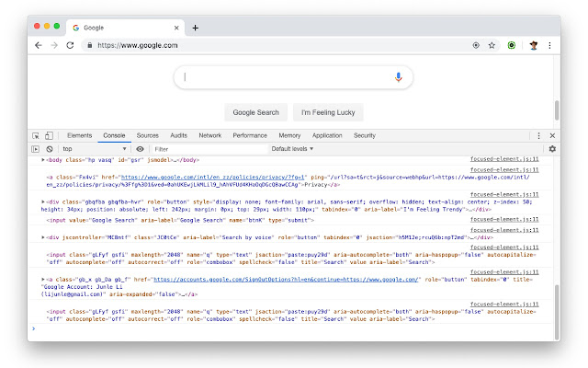Activate the inspect element picker
This screenshot has height=368, width=588.
click(x=36, y=135)
